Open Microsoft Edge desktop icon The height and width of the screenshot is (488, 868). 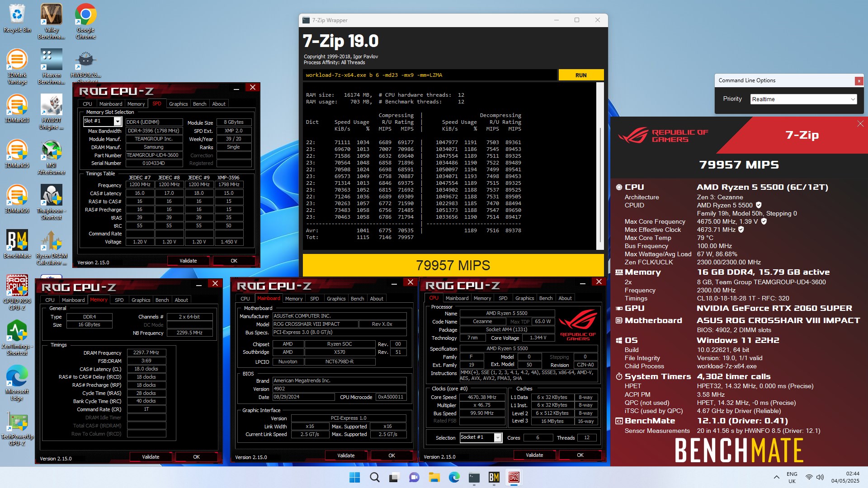(17, 383)
